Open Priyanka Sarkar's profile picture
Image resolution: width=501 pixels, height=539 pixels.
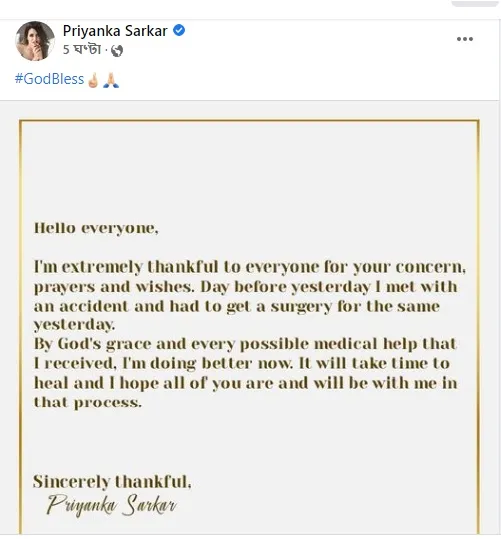pyautogui.click(x=35, y=41)
